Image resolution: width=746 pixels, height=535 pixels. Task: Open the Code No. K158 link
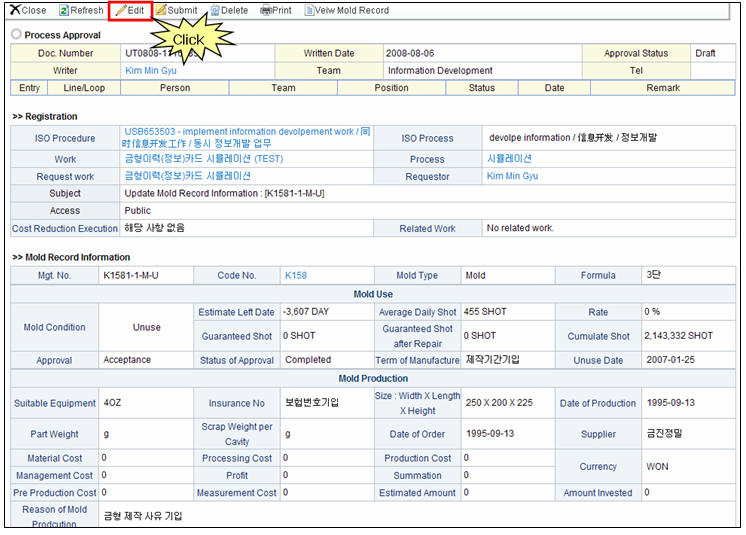pyautogui.click(x=295, y=275)
